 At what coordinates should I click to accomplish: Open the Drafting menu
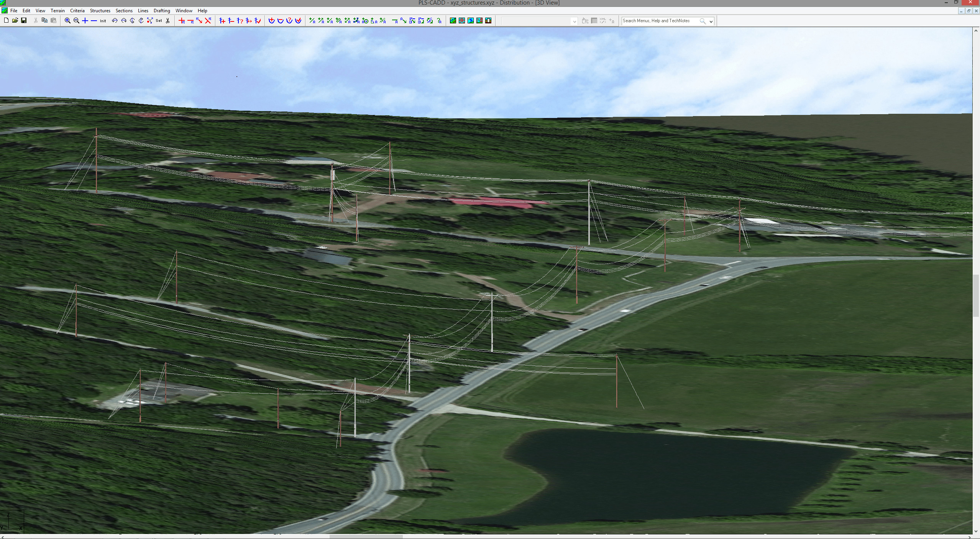point(162,11)
